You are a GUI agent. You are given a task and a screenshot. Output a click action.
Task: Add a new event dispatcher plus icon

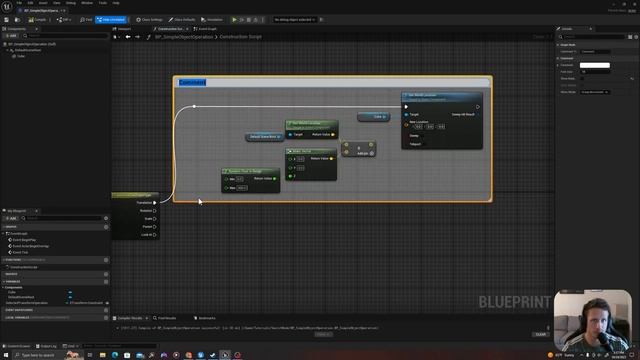click(x=106, y=310)
